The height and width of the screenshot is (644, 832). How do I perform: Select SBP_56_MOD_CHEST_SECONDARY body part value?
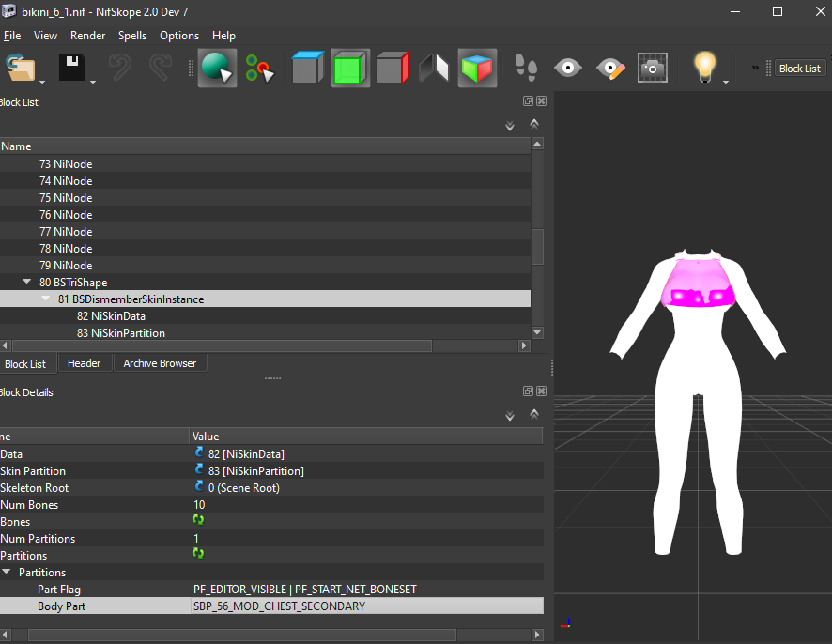tap(366, 606)
